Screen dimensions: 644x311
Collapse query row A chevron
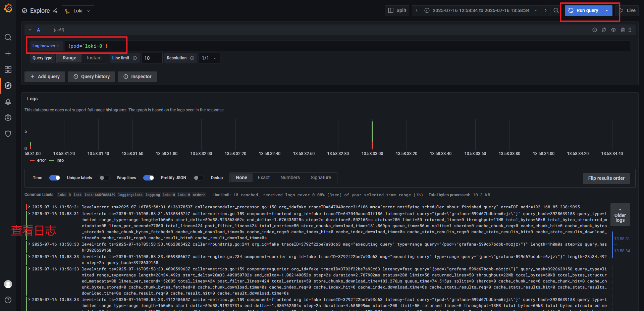(30, 30)
